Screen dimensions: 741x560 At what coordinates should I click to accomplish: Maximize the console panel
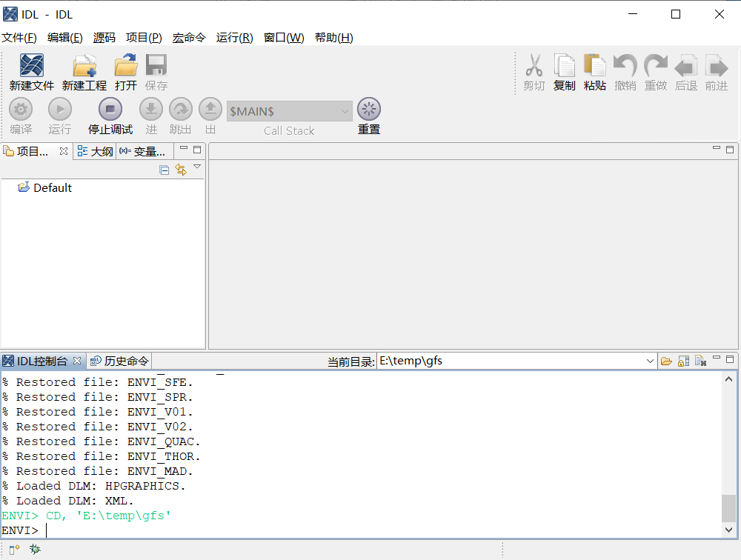point(730,359)
